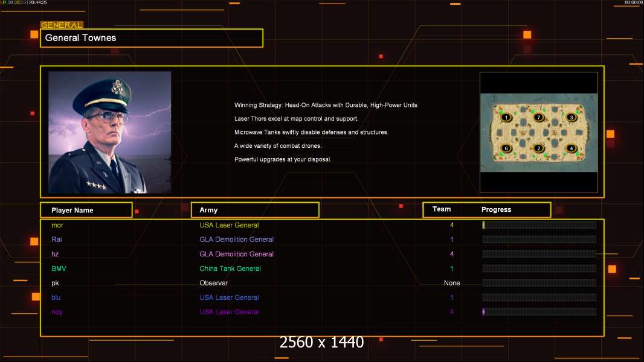Screen dimensions: 644x362
Task: Click the General Townes name field
Action: [x=152, y=38]
